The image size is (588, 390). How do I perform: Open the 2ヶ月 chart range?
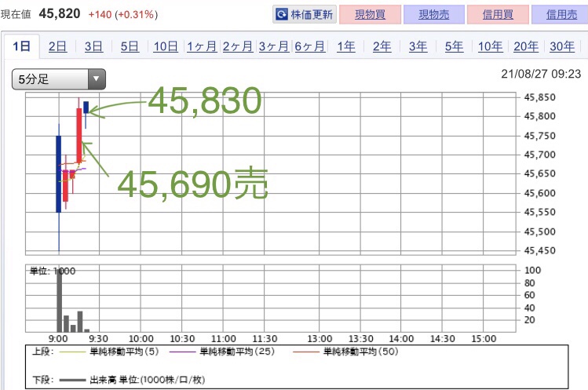[238, 46]
